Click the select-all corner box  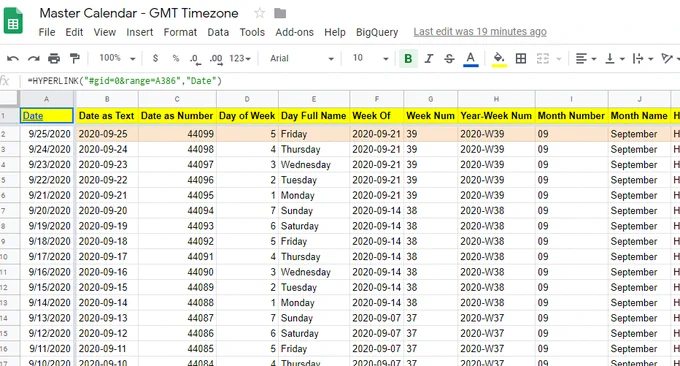point(9,99)
